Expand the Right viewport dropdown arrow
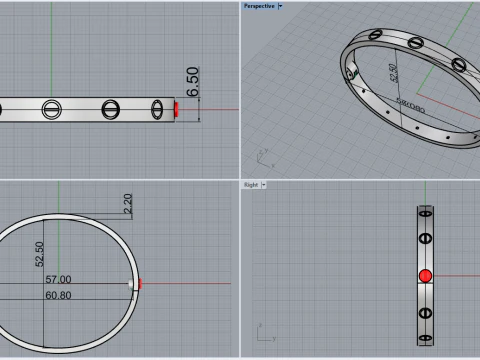Screen dimensions: 480x360 (264, 185)
